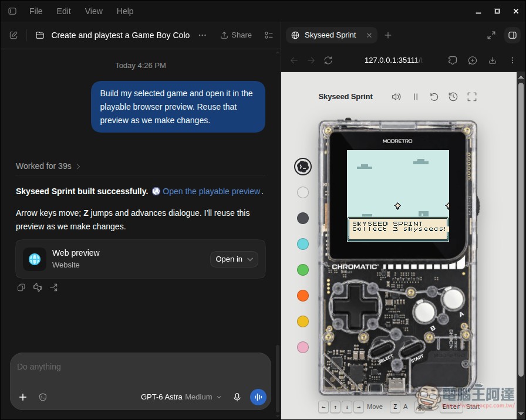
Task: Go back in the preview browser
Action: click(x=294, y=60)
